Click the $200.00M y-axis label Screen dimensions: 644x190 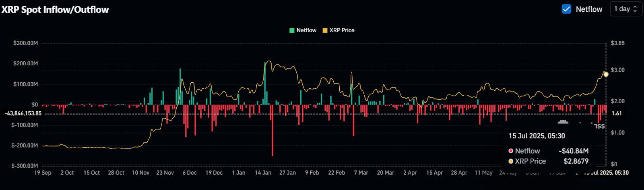(26, 63)
